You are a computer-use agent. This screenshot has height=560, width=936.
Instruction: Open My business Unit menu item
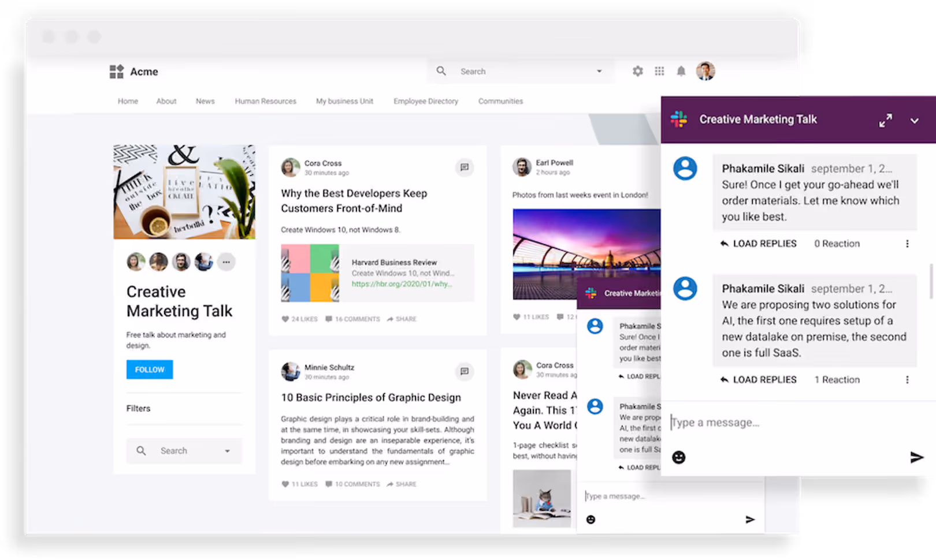click(344, 101)
